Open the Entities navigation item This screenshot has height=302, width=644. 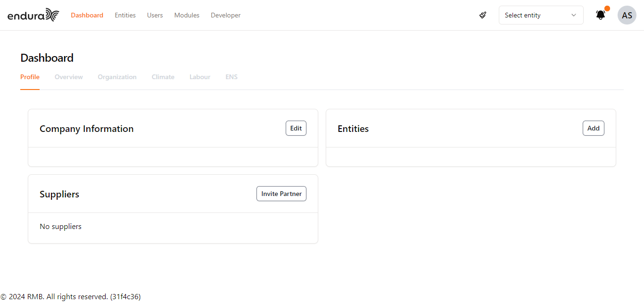tap(125, 15)
